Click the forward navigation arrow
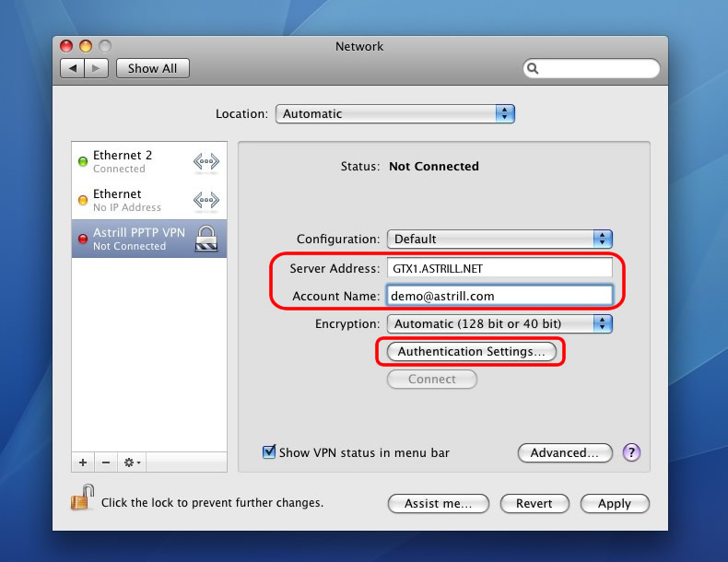The height and width of the screenshot is (562, 728). point(96,68)
